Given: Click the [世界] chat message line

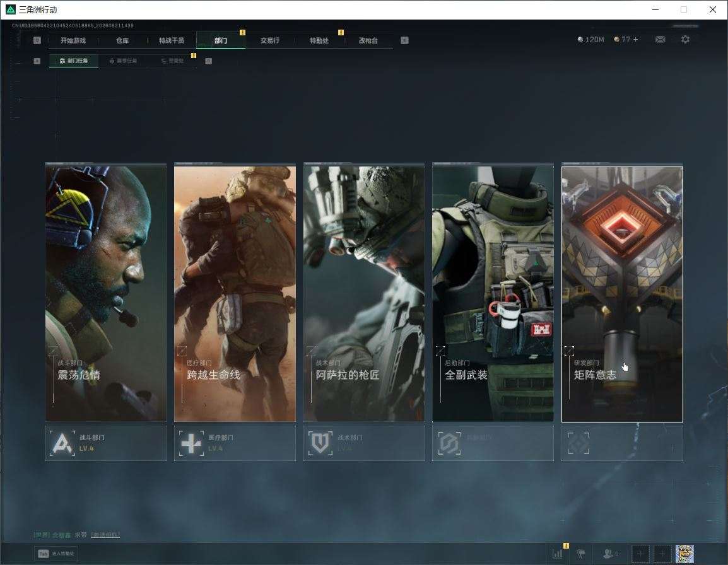Looking at the screenshot, I should click(x=77, y=535).
